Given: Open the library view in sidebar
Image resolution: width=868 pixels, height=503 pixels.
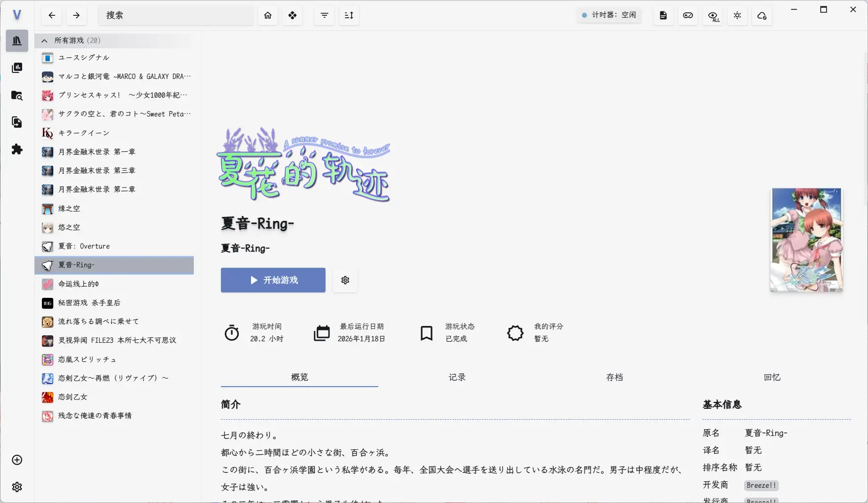Looking at the screenshot, I should (17, 41).
